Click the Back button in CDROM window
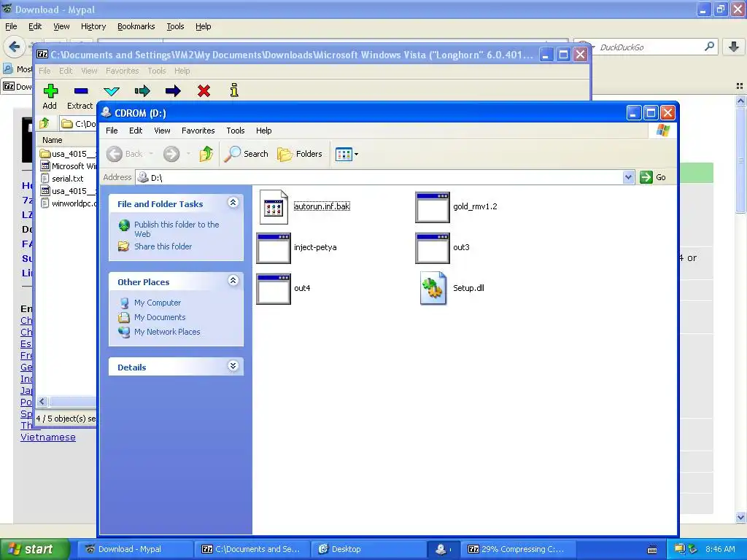This screenshot has height=560, width=747. [x=125, y=154]
